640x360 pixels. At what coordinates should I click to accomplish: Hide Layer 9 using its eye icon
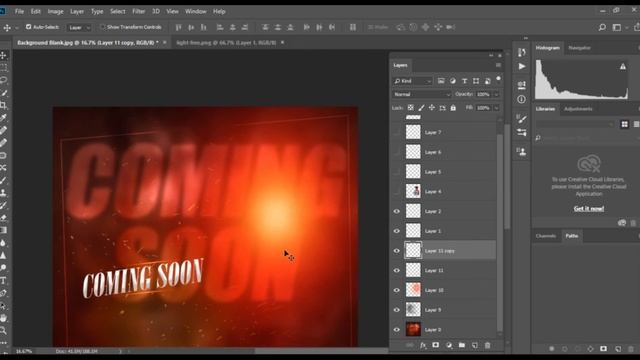[396, 310]
